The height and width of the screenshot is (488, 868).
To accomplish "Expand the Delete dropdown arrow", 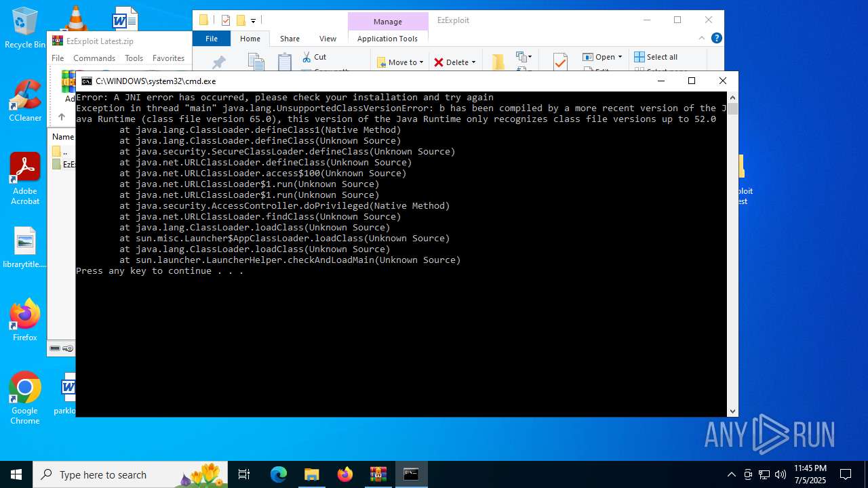I will point(473,62).
